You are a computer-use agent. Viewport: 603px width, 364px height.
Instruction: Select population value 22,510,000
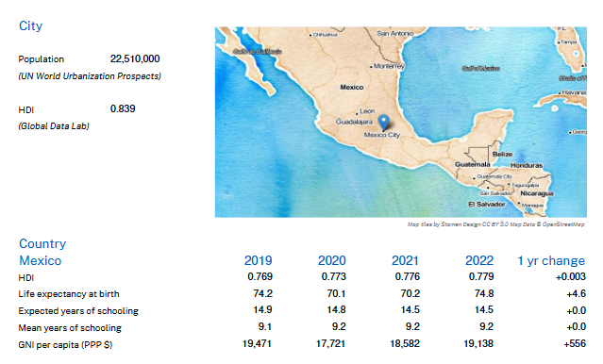[135, 58]
